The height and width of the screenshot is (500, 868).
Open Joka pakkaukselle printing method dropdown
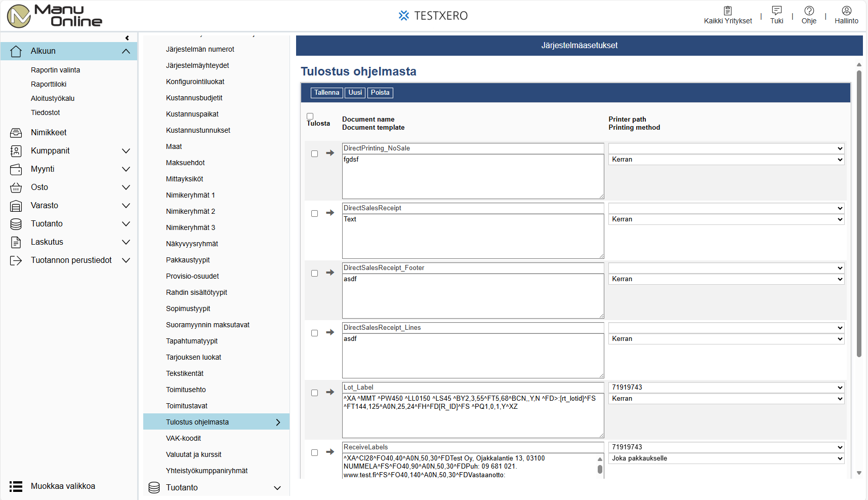726,458
